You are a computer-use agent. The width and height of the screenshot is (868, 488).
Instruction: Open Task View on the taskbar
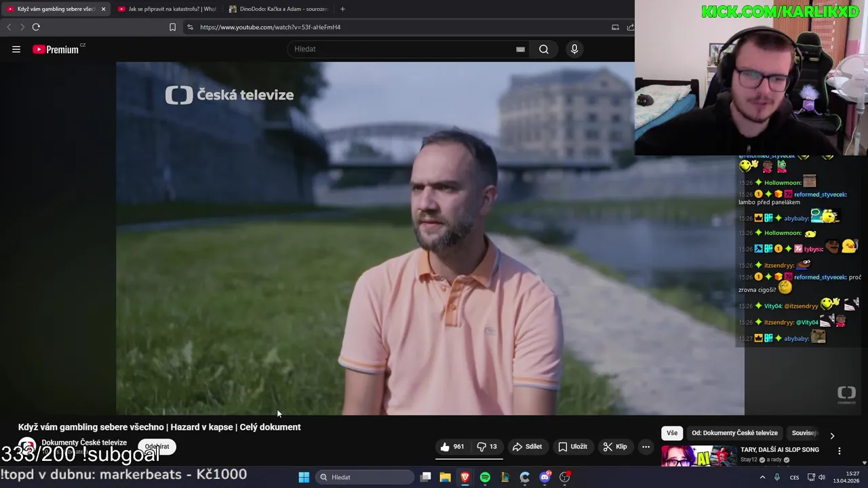click(x=425, y=477)
